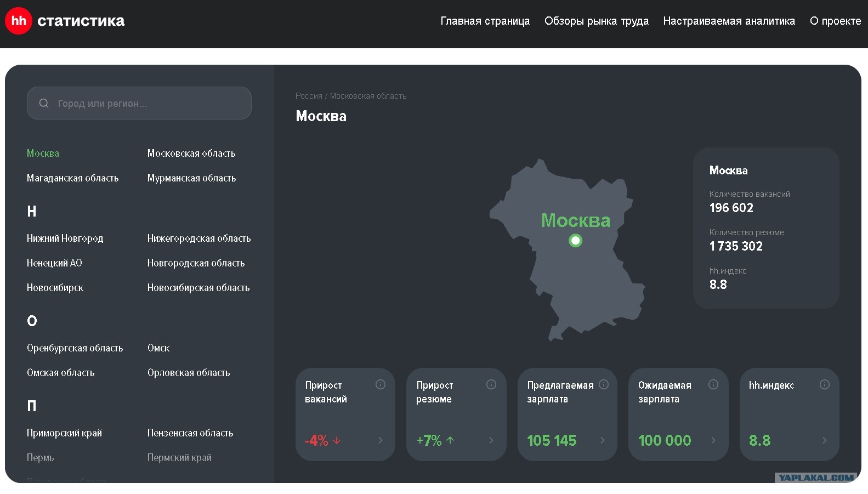Expand Прирост резюме card chevron
This screenshot has width=868, height=494.
click(491, 440)
